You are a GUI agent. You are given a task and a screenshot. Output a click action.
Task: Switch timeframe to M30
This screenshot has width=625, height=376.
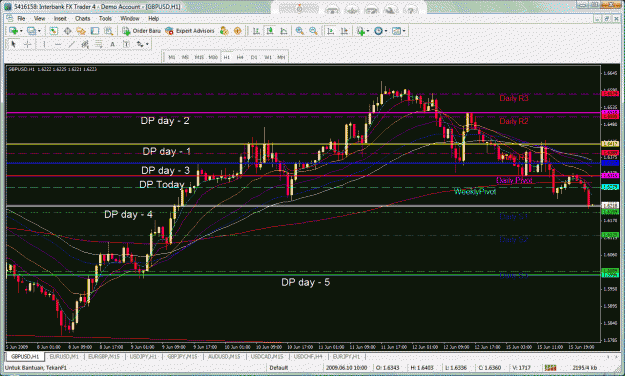[213, 57]
